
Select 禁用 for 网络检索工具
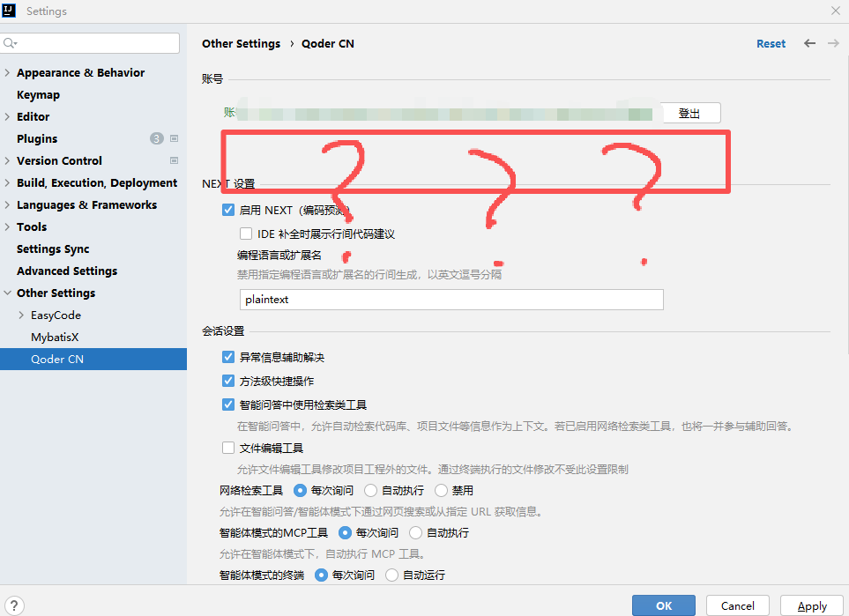pyautogui.click(x=442, y=490)
